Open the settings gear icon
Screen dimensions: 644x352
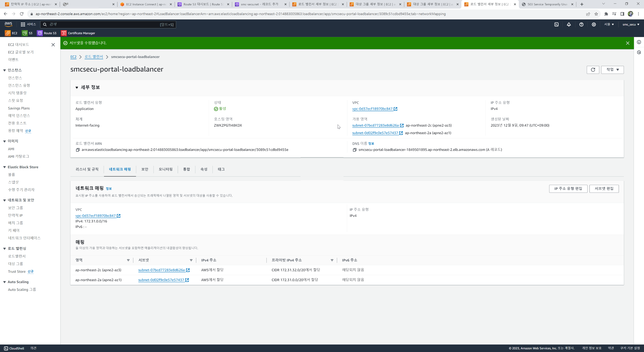click(x=594, y=24)
